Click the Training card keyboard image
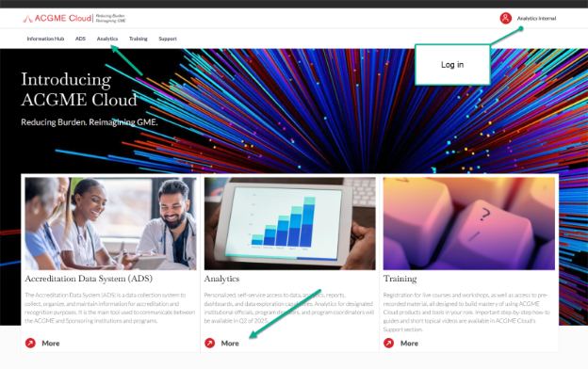 [x=468, y=223]
